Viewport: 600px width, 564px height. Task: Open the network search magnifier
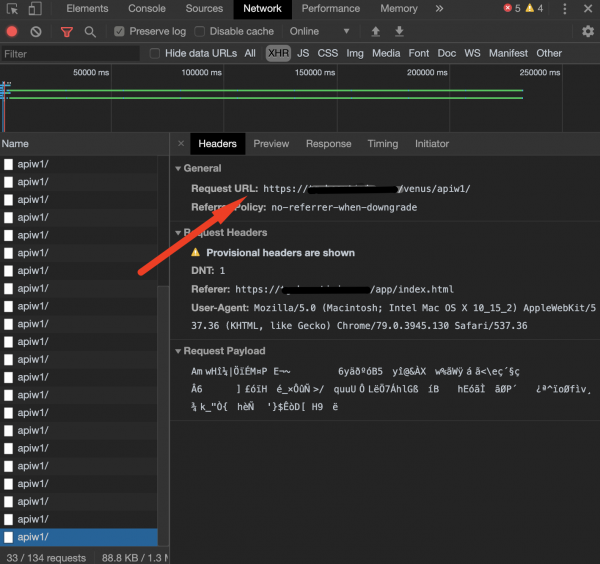pyautogui.click(x=90, y=32)
